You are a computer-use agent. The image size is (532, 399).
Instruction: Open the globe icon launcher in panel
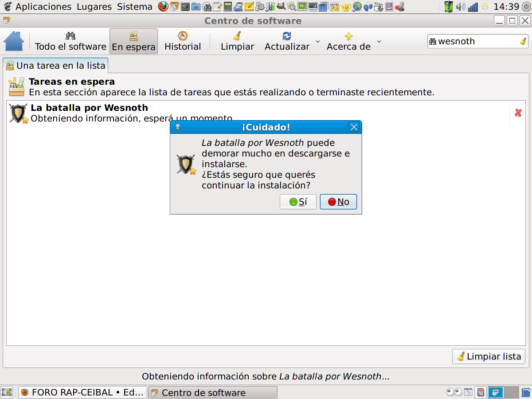(x=356, y=7)
